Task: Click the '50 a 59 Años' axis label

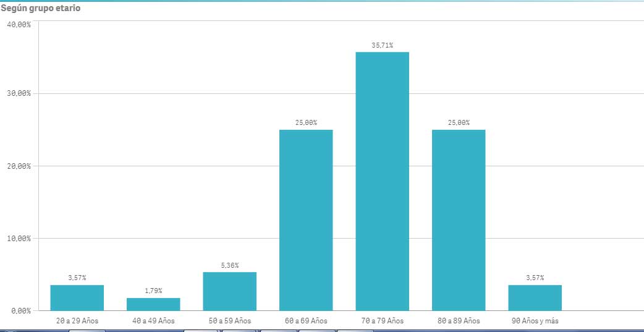Action: coord(229,321)
